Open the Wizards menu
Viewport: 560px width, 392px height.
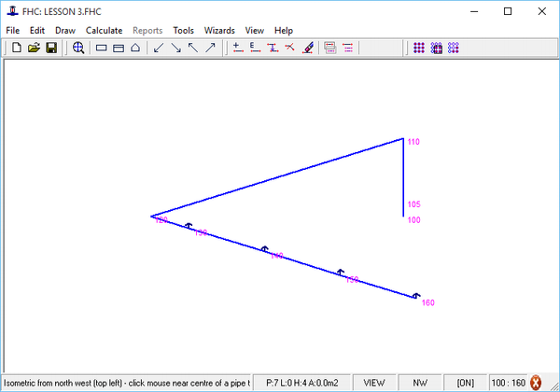click(218, 30)
